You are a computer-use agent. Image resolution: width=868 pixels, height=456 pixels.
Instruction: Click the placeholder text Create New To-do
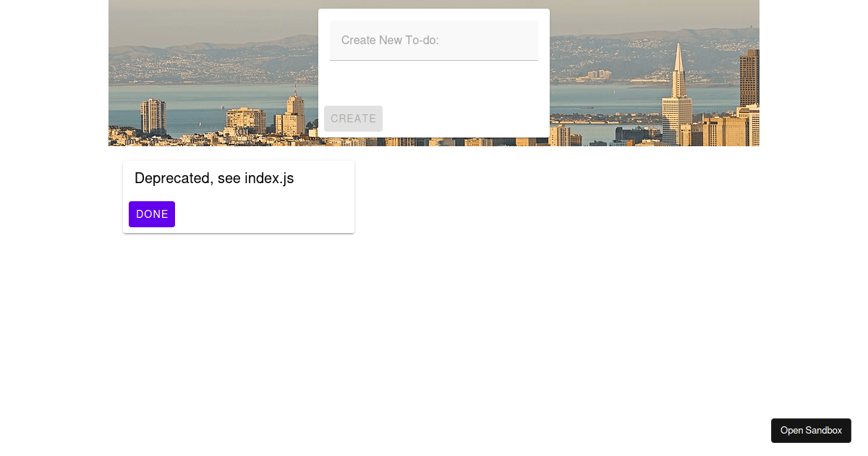(x=390, y=41)
